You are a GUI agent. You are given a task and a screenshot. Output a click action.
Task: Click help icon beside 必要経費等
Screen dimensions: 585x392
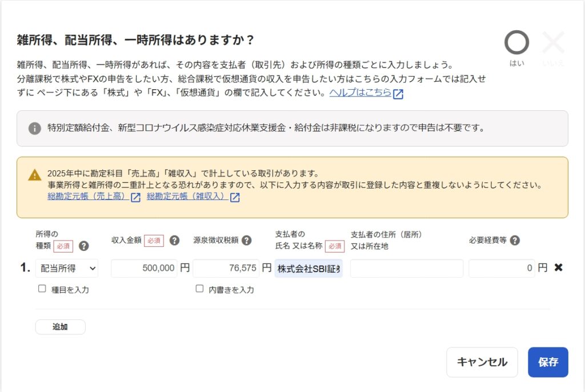pos(515,241)
